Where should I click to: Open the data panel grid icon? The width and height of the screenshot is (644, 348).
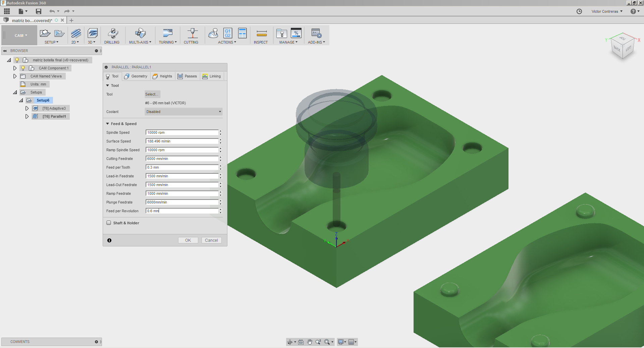7,11
